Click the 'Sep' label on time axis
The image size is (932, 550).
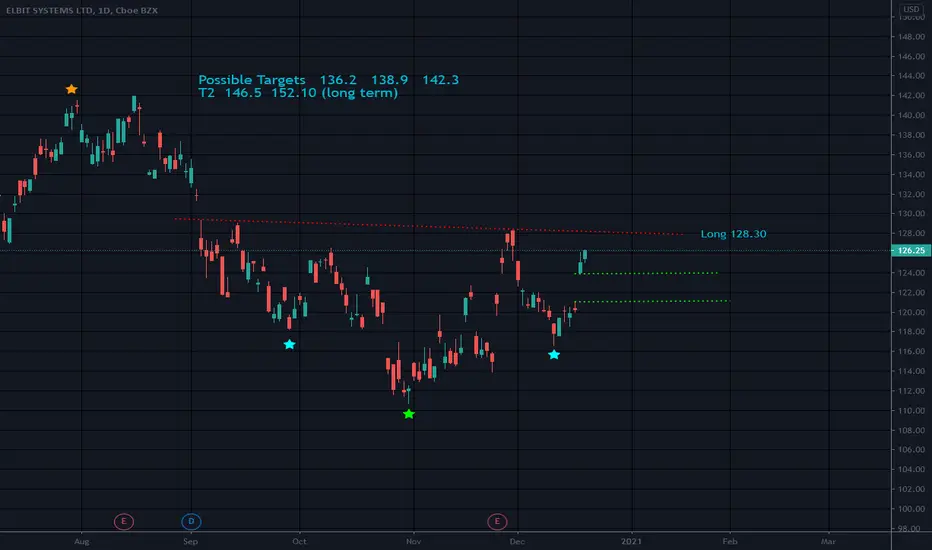pos(190,541)
